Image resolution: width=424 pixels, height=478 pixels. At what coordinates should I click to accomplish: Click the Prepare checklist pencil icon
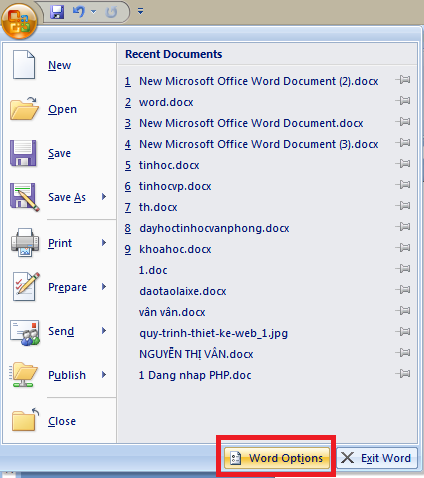pos(26,287)
